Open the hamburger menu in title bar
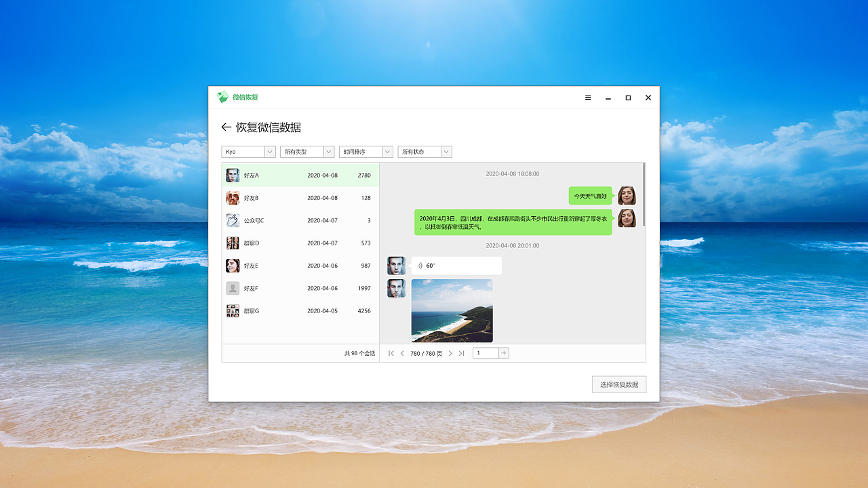Viewport: 868px width, 488px height. click(588, 98)
